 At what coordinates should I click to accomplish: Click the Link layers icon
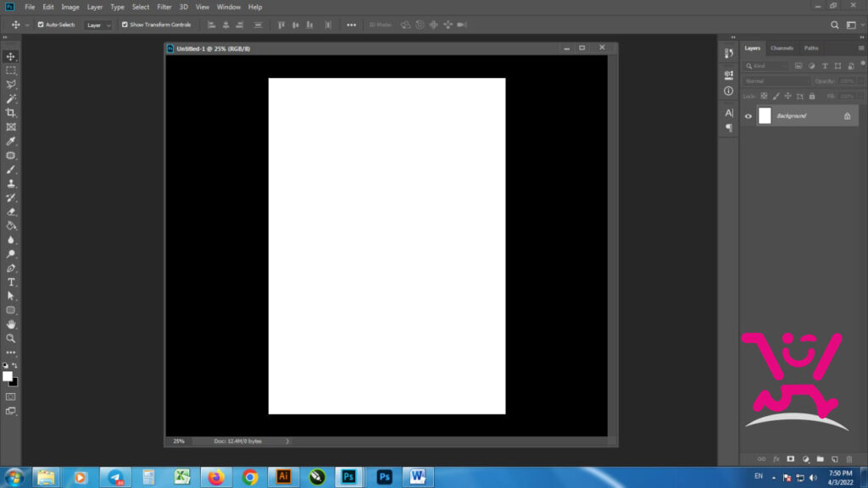point(761,459)
